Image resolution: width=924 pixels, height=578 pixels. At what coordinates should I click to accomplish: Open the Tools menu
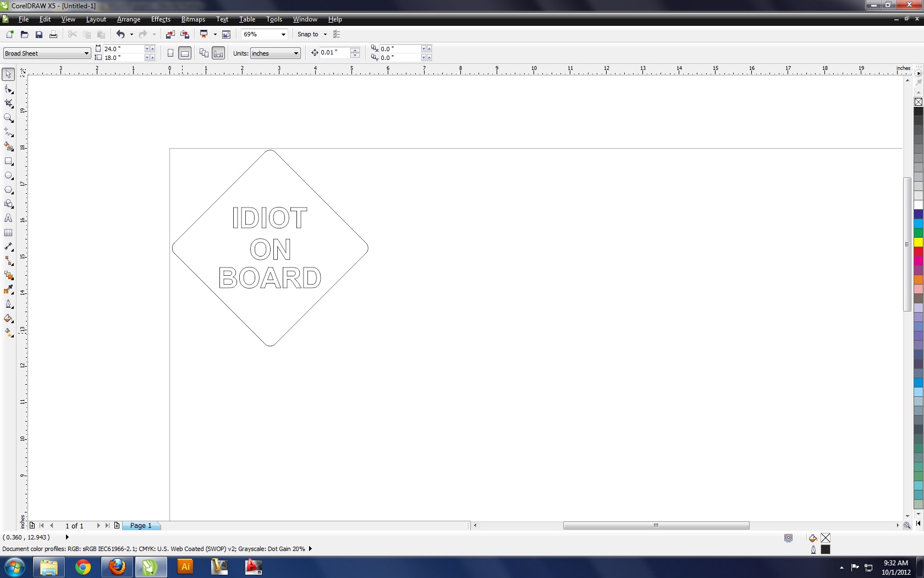(274, 19)
